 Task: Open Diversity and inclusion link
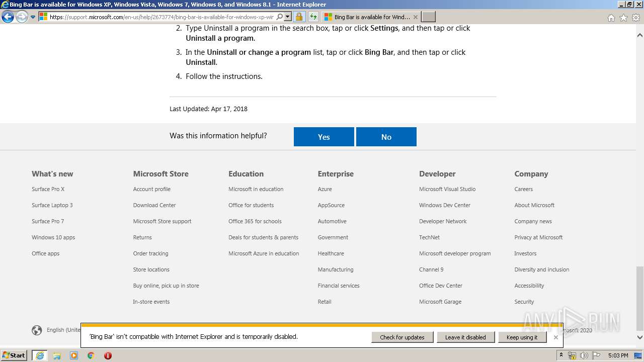pos(542,269)
